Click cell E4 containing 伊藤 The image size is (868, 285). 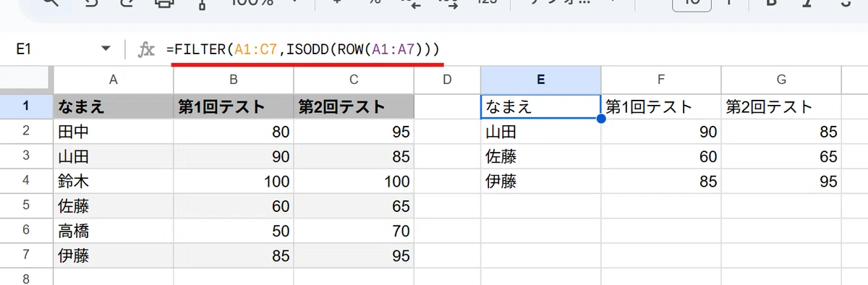click(x=540, y=181)
